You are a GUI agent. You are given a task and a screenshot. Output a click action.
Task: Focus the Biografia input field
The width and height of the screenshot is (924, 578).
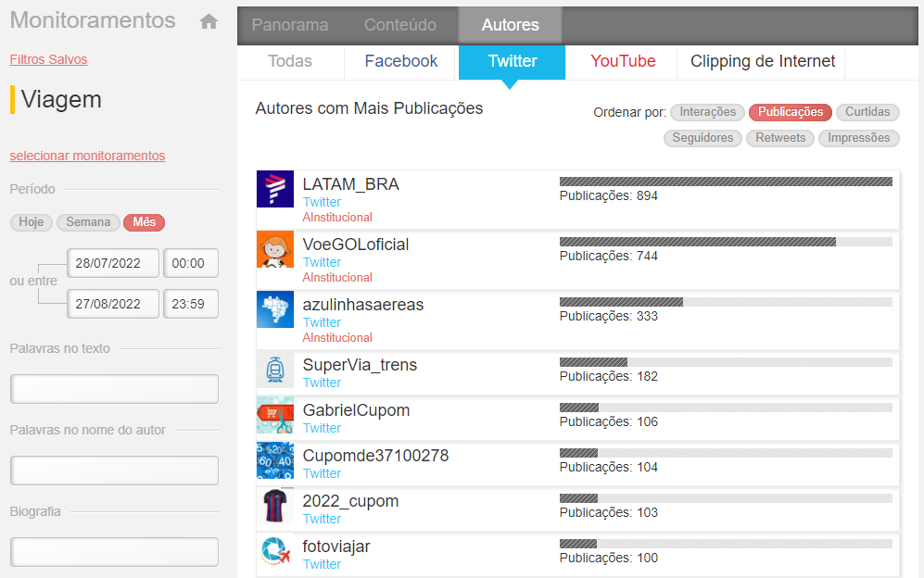click(x=114, y=551)
